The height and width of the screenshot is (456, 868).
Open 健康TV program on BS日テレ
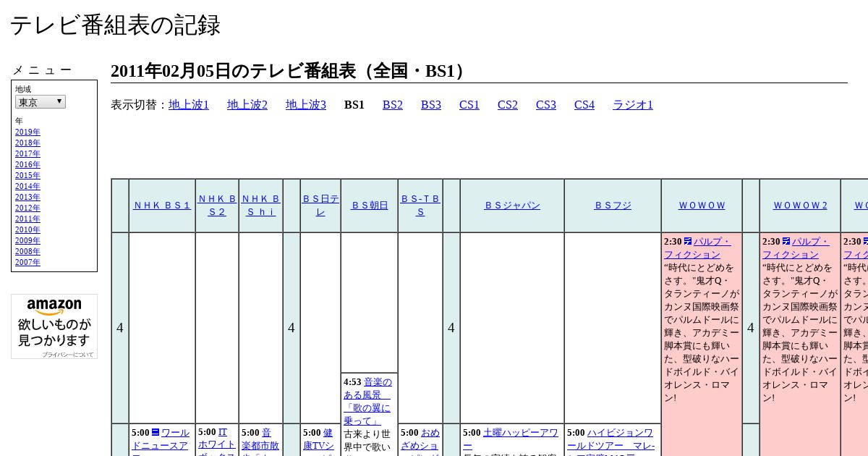point(319,441)
